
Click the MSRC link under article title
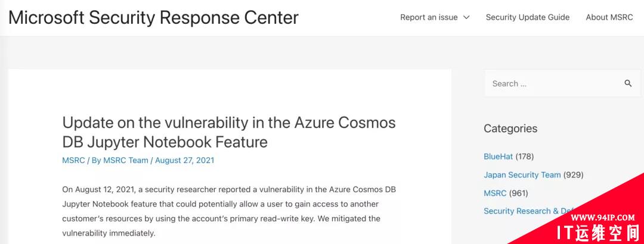73,160
